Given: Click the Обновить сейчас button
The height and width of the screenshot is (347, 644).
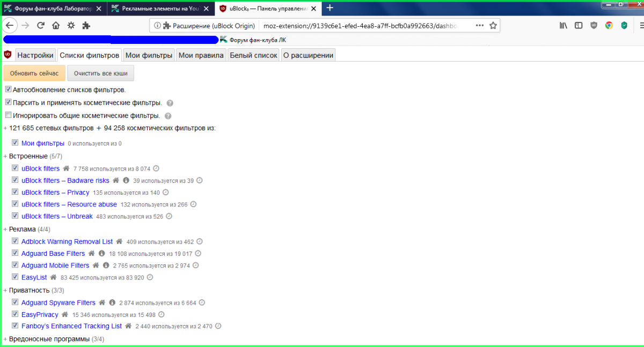Looking at the screenshot, I should pos(34,73).
